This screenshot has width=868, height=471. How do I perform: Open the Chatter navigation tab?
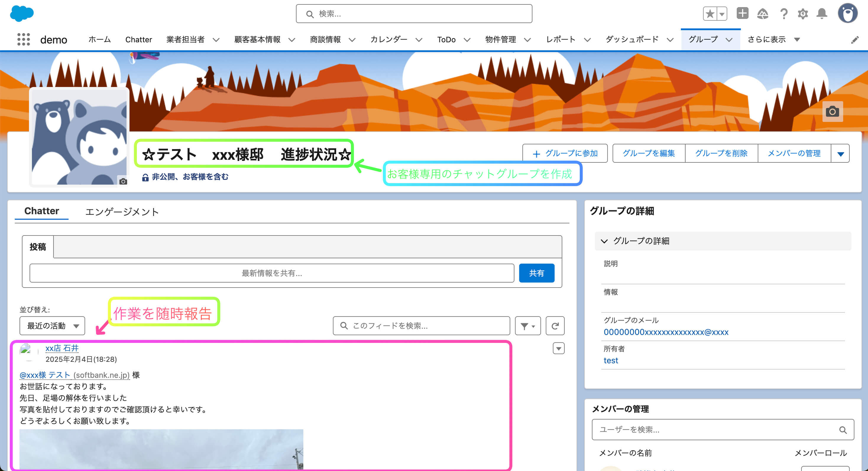pos(138,40)
